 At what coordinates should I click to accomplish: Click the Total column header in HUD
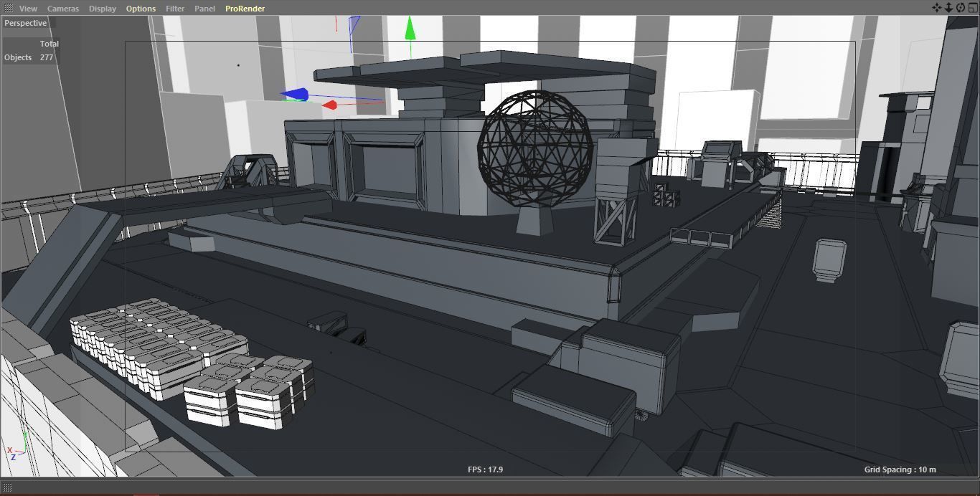point(49,44)
